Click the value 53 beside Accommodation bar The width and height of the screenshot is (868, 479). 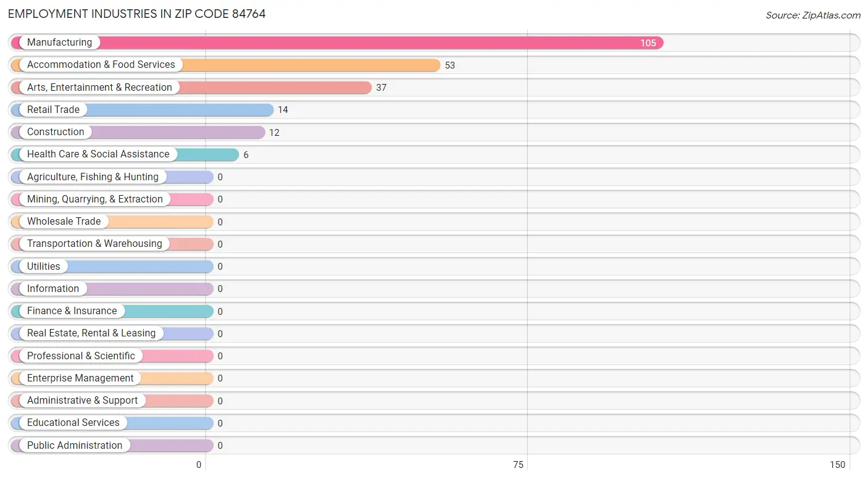click(x=450, y=65)
